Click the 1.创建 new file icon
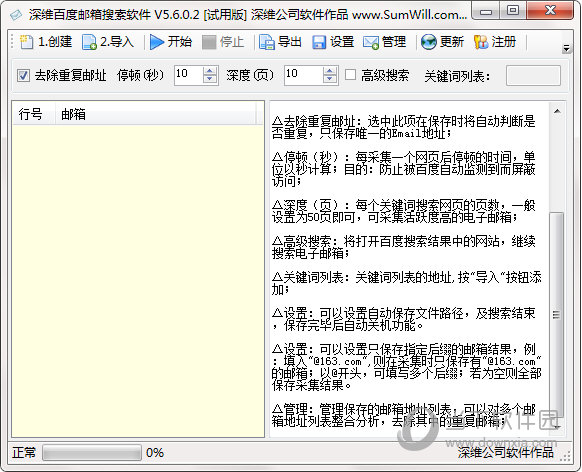Viewport: 582px width, 472px height. [26, 42]
